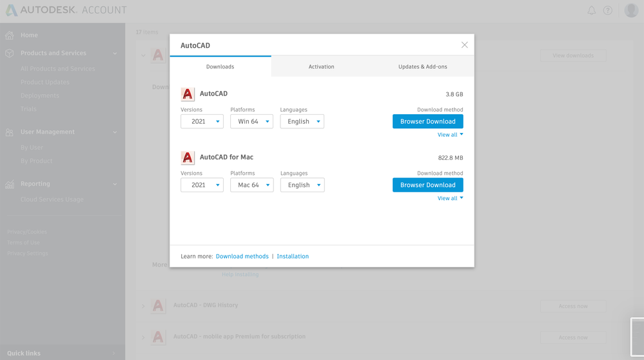
Task: Open Deployments in sidebar
Action: tap(40, 95)
